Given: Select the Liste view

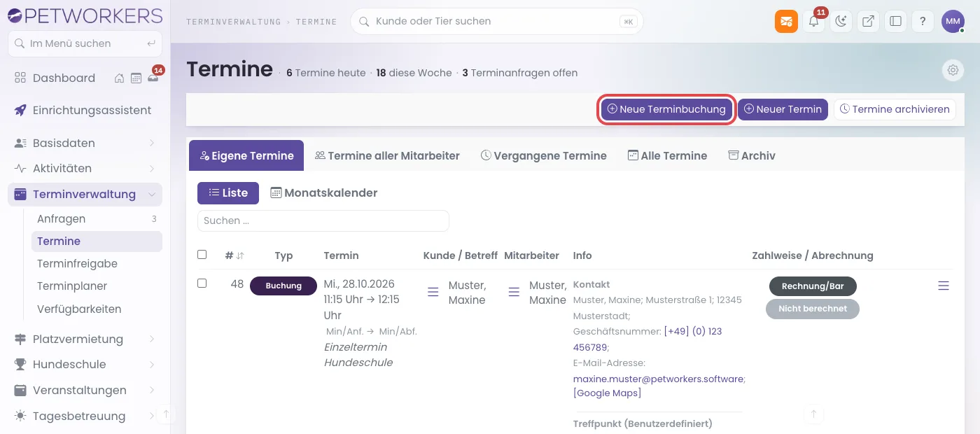Looking at the screenshot, I should (228, 192).
